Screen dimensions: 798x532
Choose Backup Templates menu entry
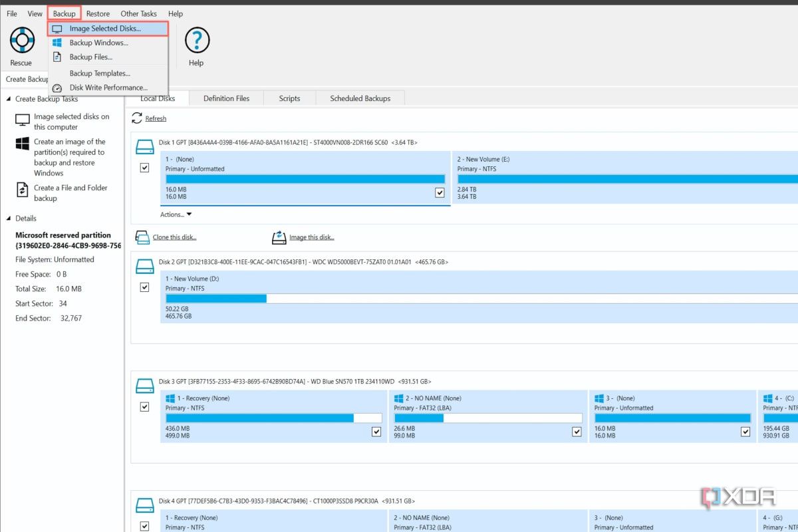pos(108,73)
